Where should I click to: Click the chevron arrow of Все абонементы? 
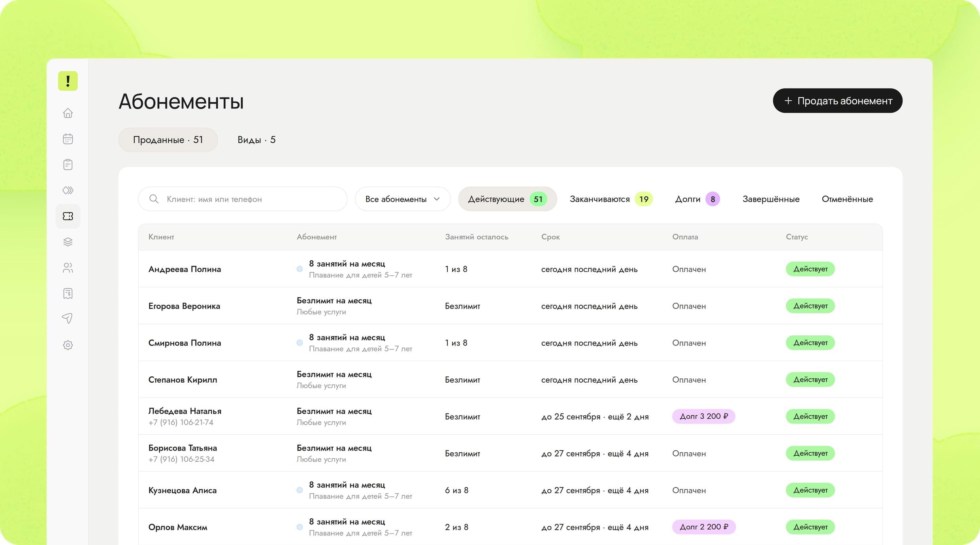437,199
